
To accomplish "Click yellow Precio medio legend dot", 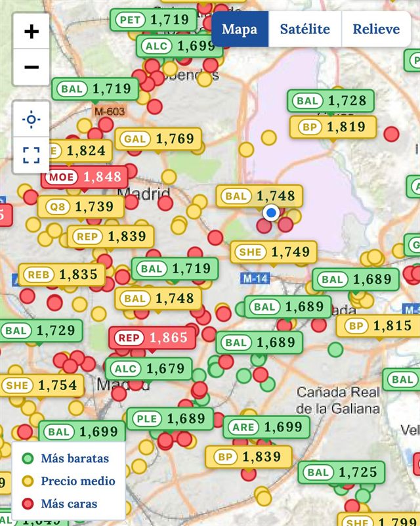I will click(x=28, y=481).
